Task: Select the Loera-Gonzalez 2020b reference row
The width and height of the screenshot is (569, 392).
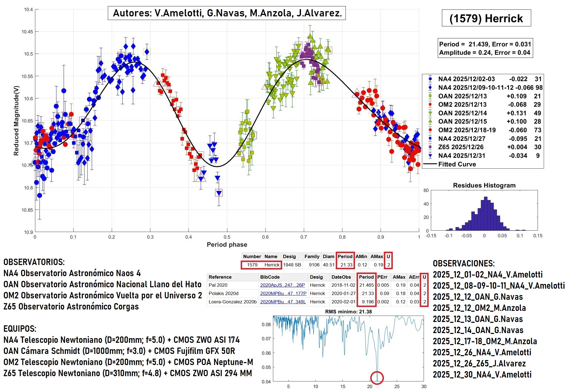Action: [x=232, y=302]
